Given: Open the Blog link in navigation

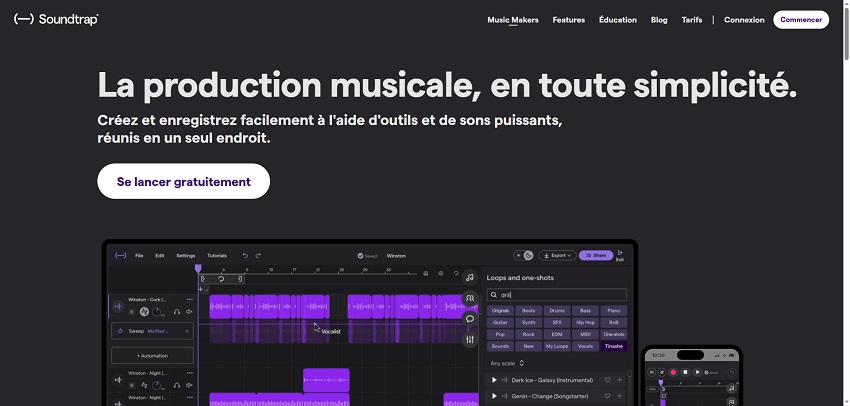Looking at the screenshot, I should [659, 20].
